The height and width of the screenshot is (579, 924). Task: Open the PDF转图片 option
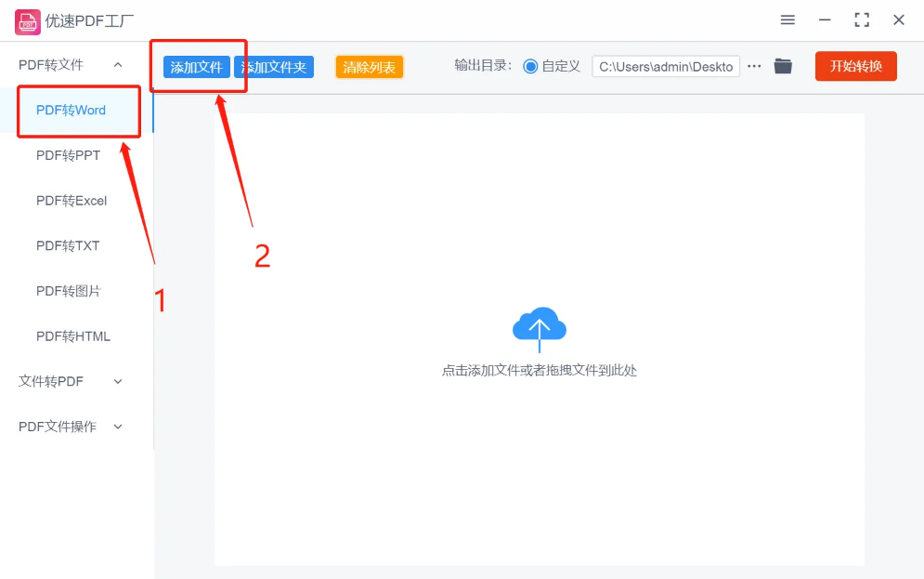(68, 292)
